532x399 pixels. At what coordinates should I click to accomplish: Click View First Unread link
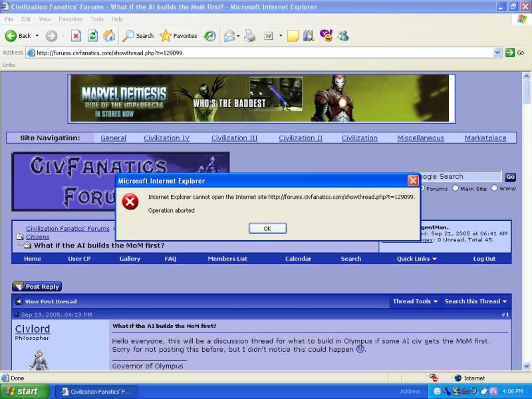click(51, 301)
